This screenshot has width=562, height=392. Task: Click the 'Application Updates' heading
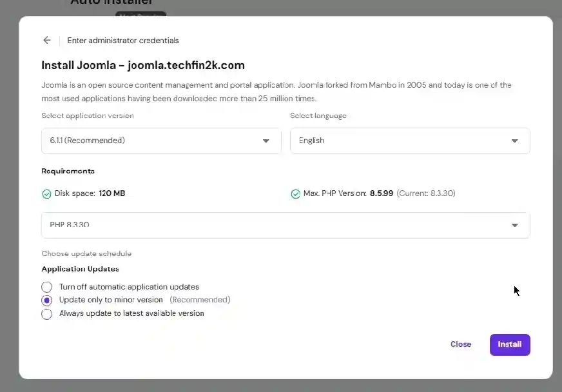[x=81, y=269]
